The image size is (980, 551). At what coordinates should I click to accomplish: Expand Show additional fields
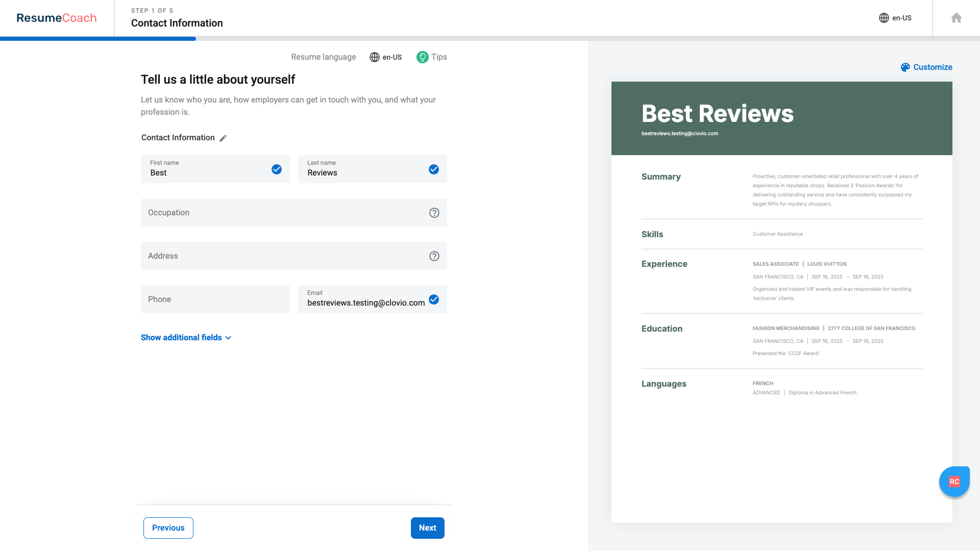[181, 337]
